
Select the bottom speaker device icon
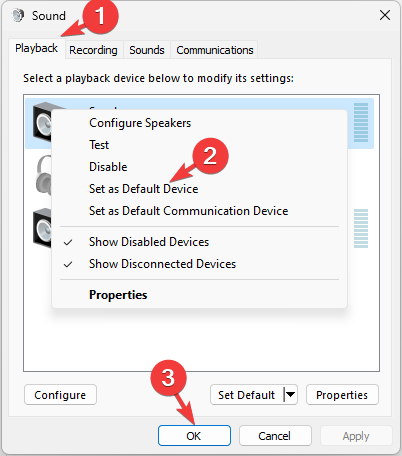coord(42,228)
